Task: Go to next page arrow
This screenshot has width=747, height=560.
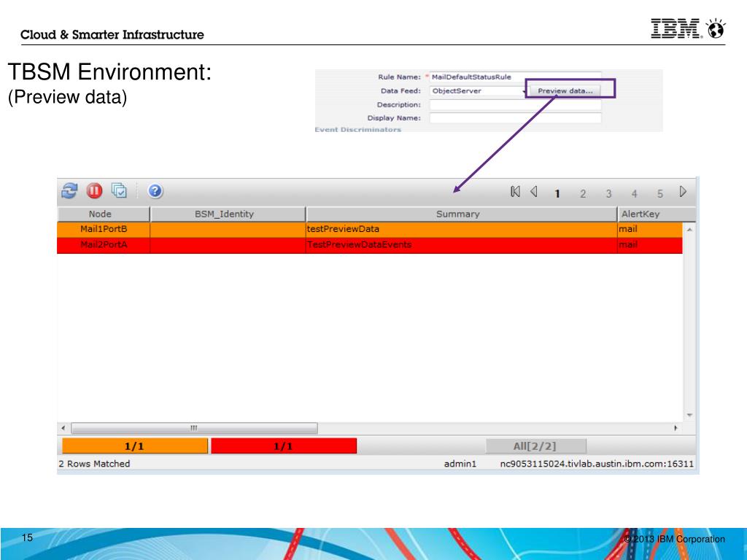Action: pos(683,192)
